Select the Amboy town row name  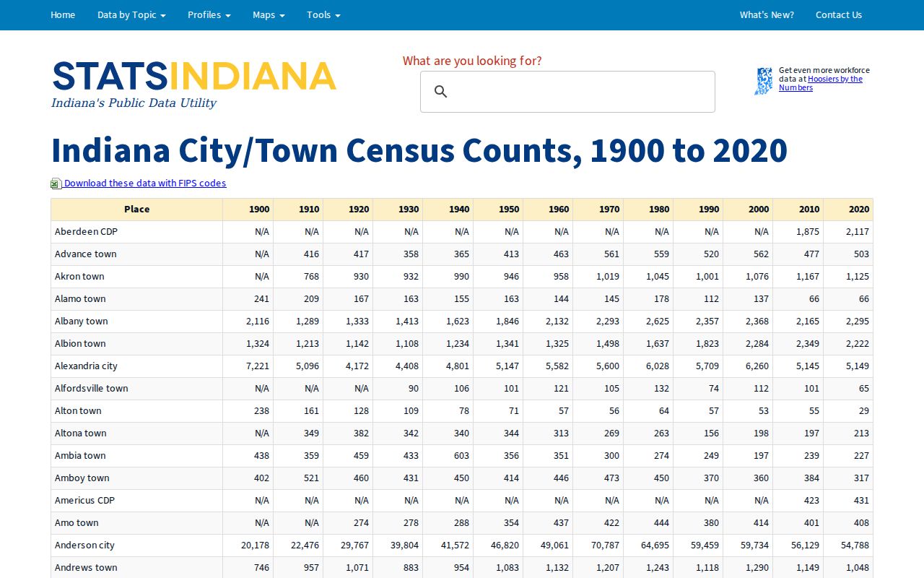(x=82, y=478)
